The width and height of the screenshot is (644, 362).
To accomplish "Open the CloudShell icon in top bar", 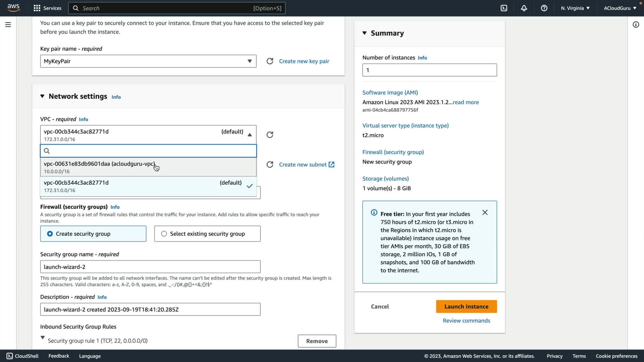I will click(x=504, y=8).
